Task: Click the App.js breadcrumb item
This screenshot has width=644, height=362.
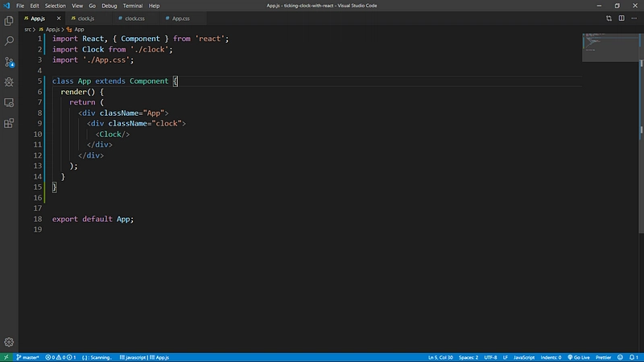Action: pos(52,30)
